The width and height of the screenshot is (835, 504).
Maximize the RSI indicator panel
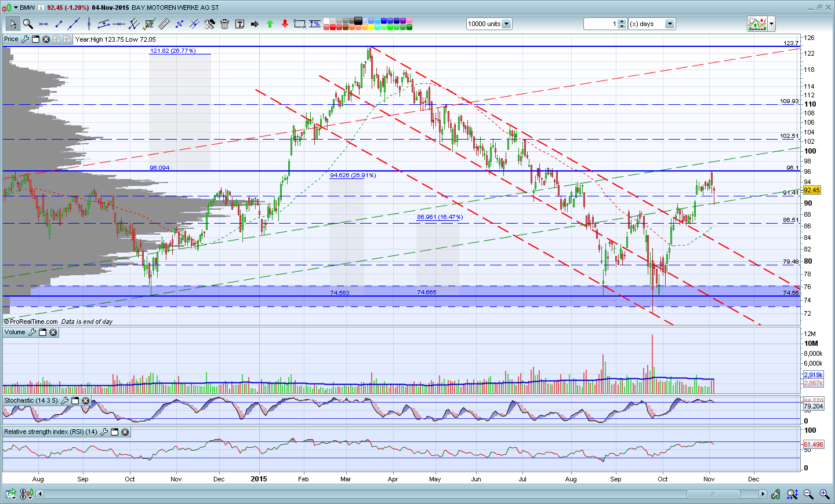[x=114, y=432]
